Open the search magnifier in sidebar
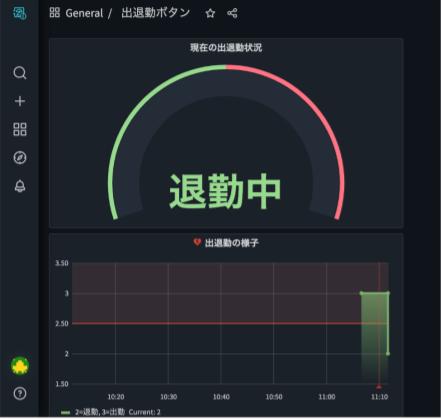The width and height of the screenshot is (441, 419). pyautogui.click(x=20, y=72)
